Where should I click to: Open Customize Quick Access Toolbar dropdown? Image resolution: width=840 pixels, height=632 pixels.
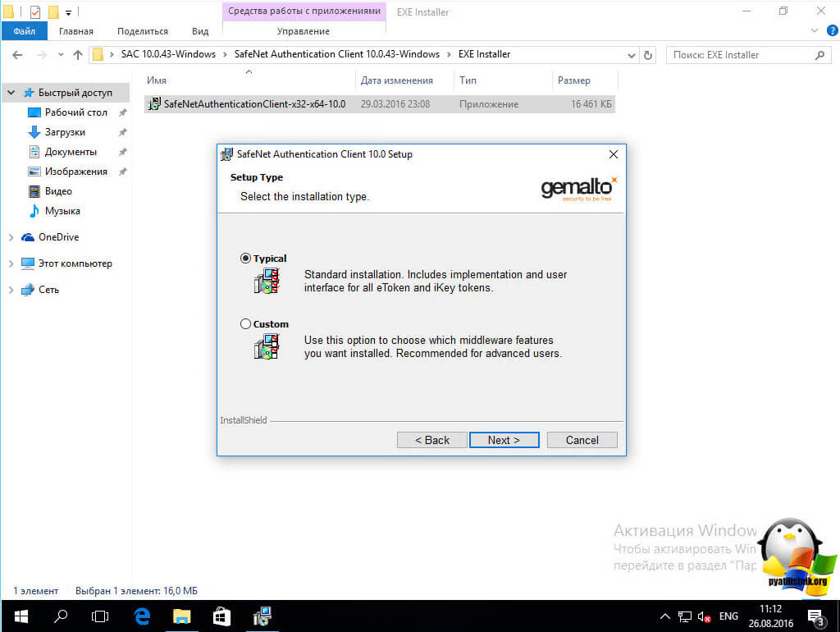[68, 11]
